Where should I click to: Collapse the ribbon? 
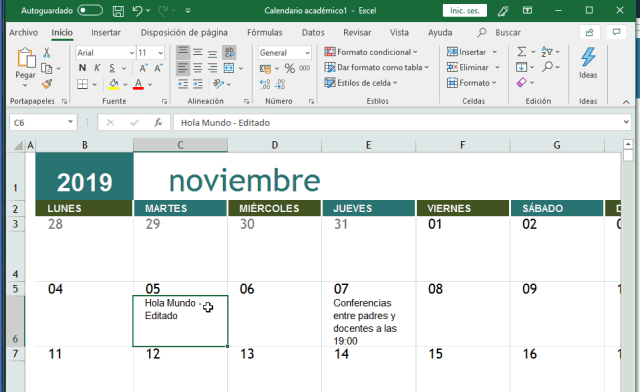pos(626,102)
